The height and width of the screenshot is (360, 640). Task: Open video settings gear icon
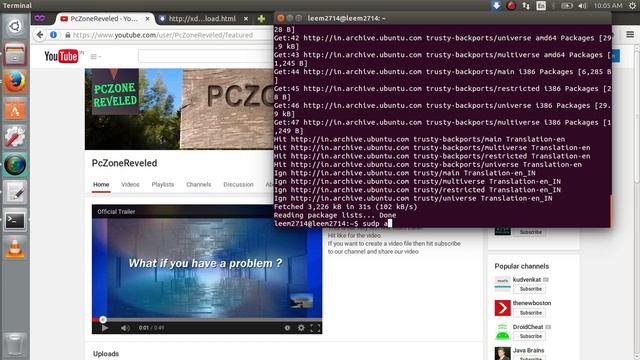tap(301, 328)
